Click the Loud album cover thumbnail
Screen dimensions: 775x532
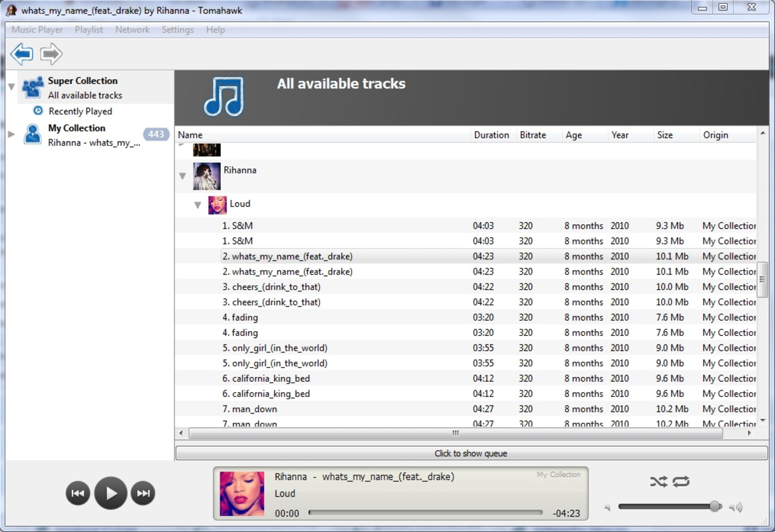point(217,205)
